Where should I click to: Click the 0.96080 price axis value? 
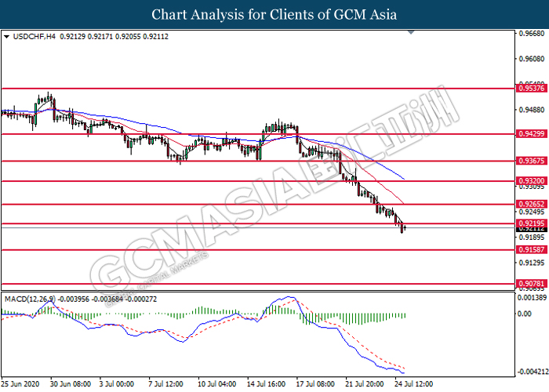532,59
